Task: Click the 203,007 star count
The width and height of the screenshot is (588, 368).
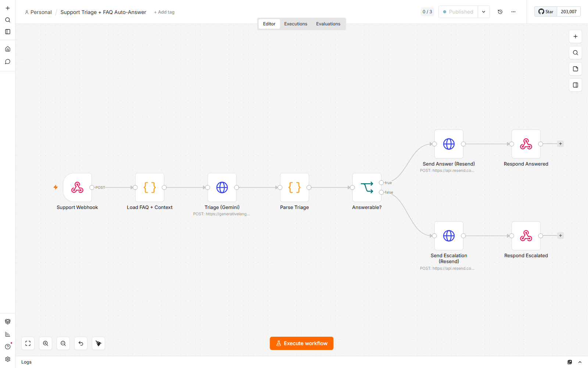Action: tap(569, 12)
